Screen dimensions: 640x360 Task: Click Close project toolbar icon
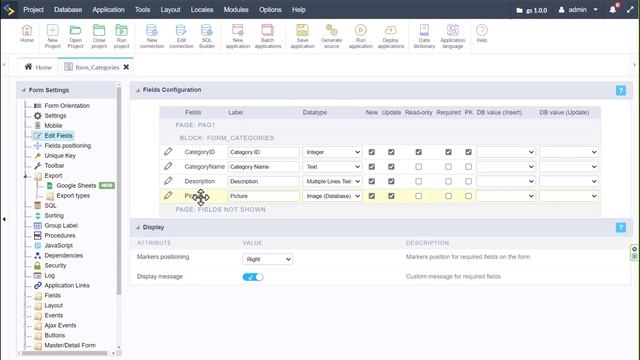(99, 36)
